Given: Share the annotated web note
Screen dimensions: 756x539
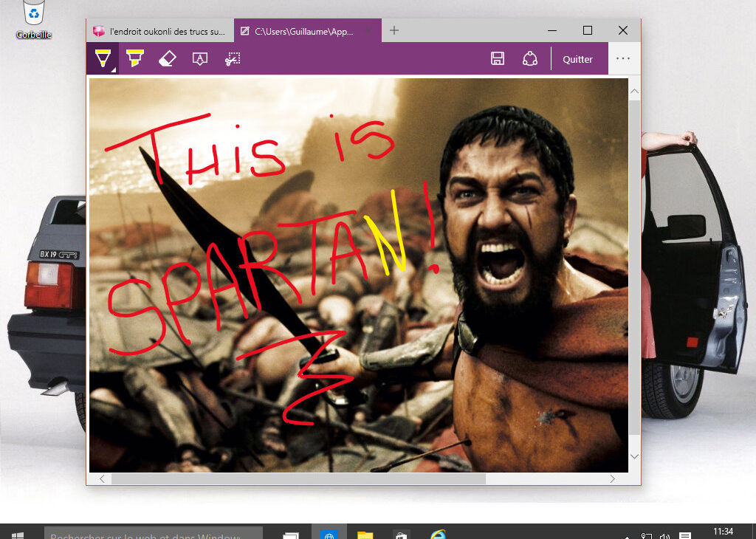Looking at the screenshot, I should [x=529, y=59].
